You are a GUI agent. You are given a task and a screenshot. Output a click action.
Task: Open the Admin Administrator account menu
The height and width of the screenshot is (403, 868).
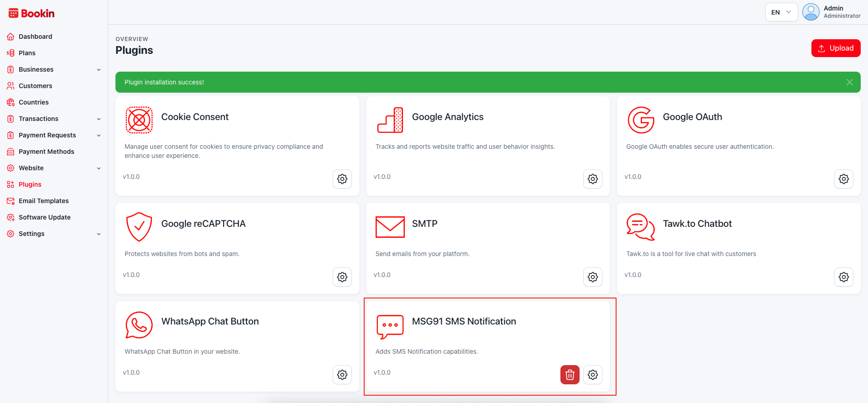(831, 12)
